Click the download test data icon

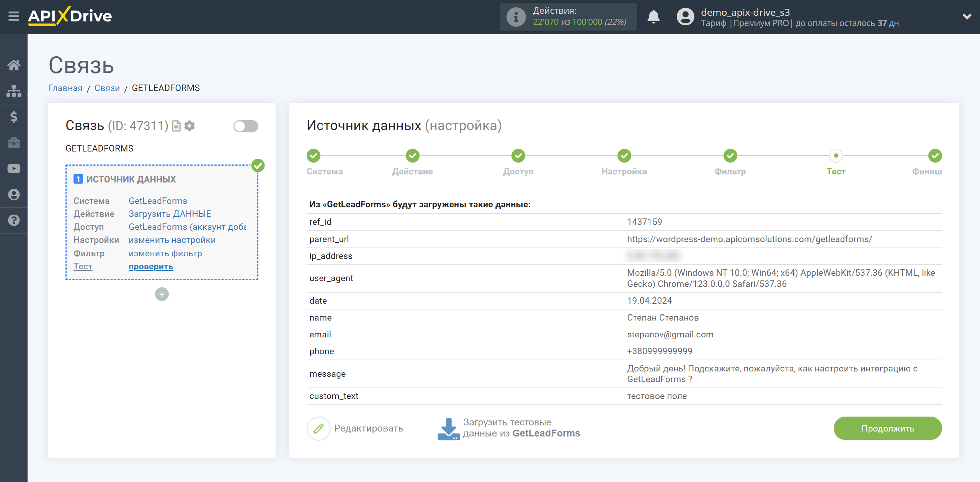click(448, 428)
